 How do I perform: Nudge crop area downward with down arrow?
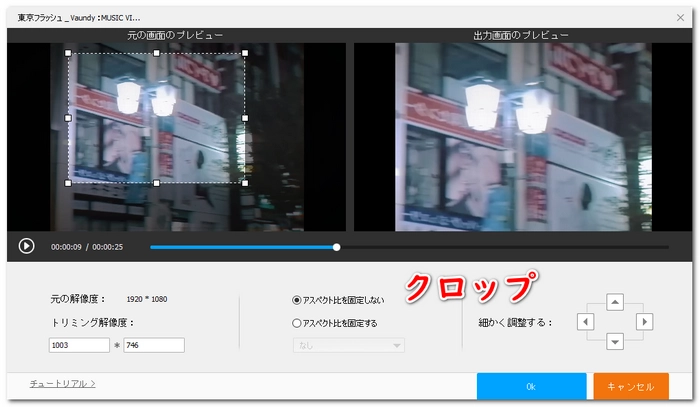click(x=615, y=342)
